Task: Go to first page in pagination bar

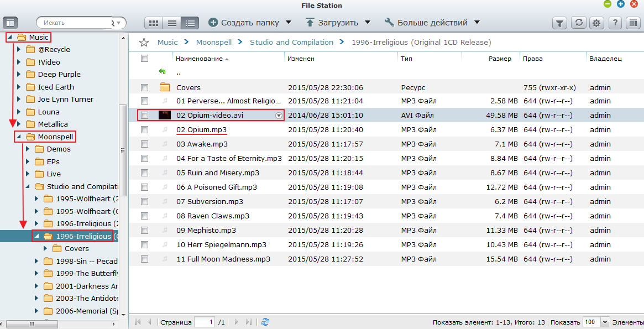Action: 138,322
